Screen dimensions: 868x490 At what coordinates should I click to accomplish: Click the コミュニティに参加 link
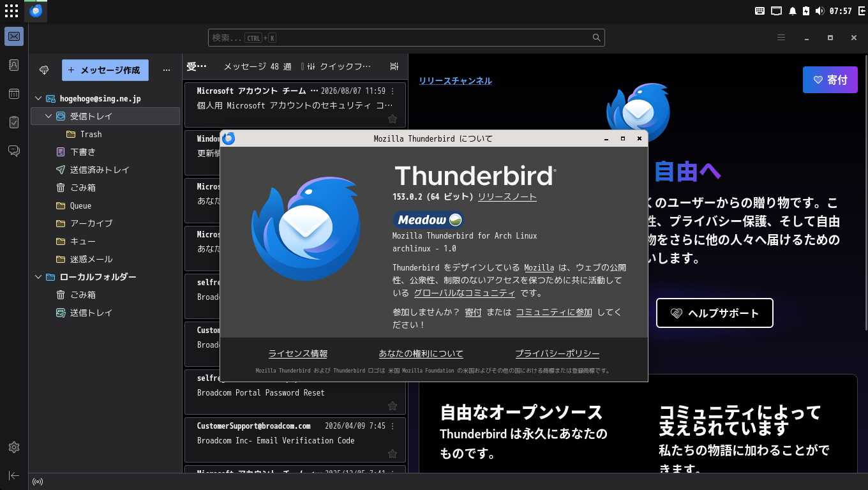click(554, 312)
